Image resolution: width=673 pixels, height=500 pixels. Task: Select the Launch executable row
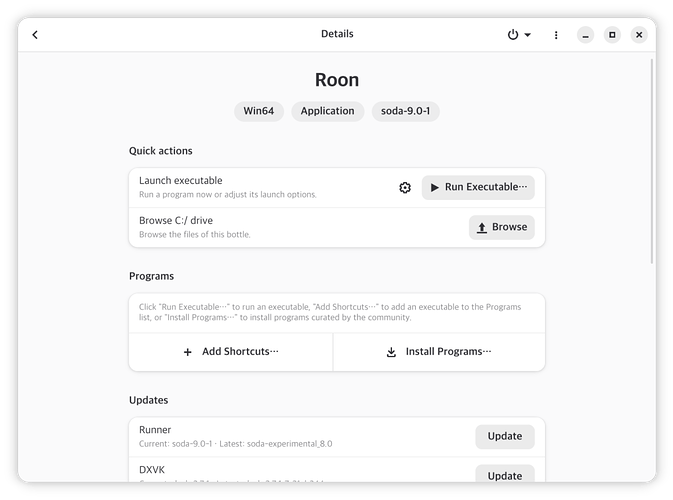pyautogui.click(x=337, y=188)
